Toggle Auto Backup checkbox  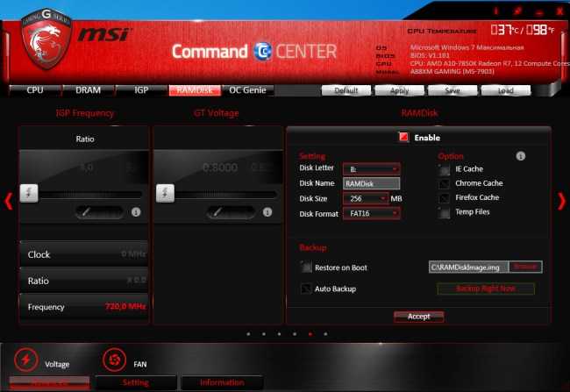pos(306,289)
